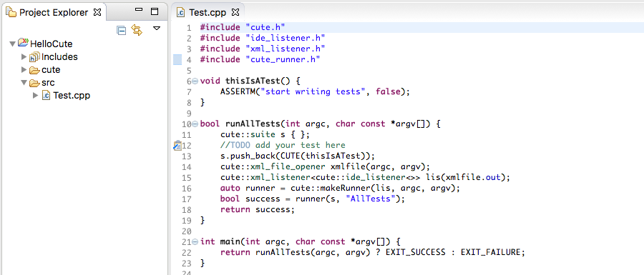
Task: Click the Project Explorer tab icon
Action: pos(11,12)
